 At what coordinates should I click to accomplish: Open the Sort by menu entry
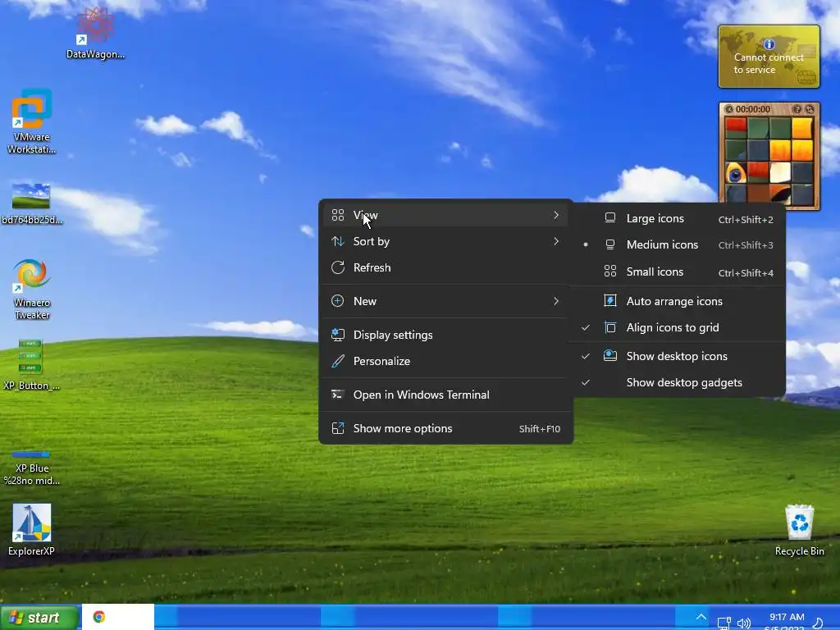point(445,242)
